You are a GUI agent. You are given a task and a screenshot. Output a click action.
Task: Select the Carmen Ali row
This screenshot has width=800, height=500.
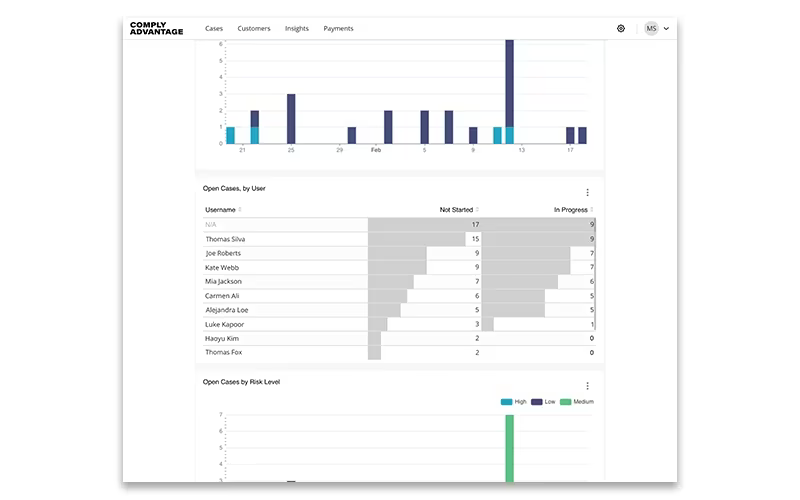[x=399, y=296]
